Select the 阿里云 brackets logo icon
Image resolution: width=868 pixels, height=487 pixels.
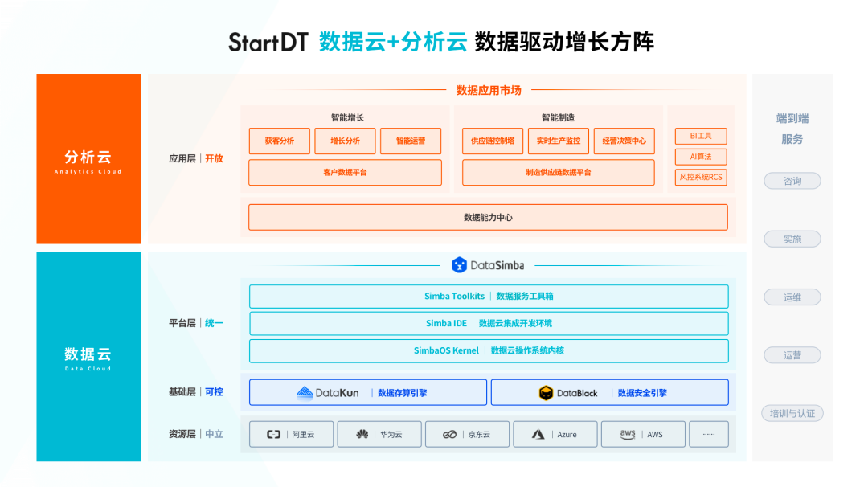[272, 434]
